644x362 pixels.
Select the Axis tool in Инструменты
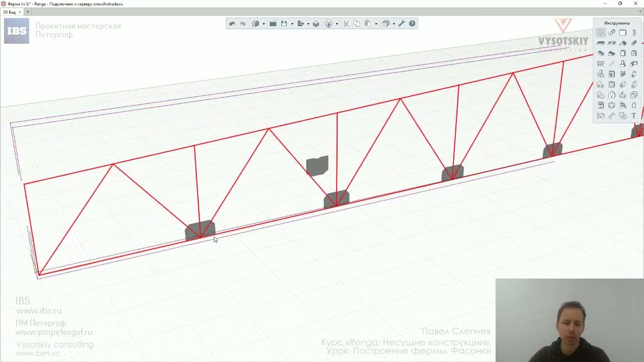tap(612, 33)
